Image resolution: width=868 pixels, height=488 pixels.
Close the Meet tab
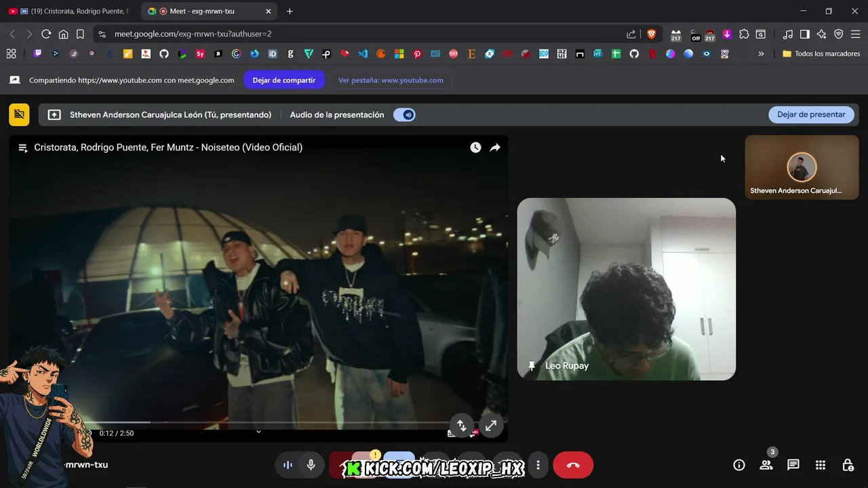pos(268,12)
